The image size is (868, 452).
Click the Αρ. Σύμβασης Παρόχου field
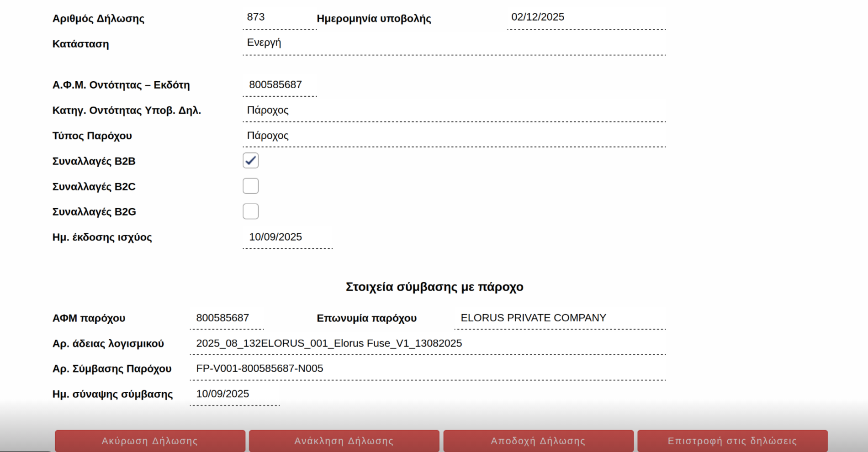click(427, 369)
